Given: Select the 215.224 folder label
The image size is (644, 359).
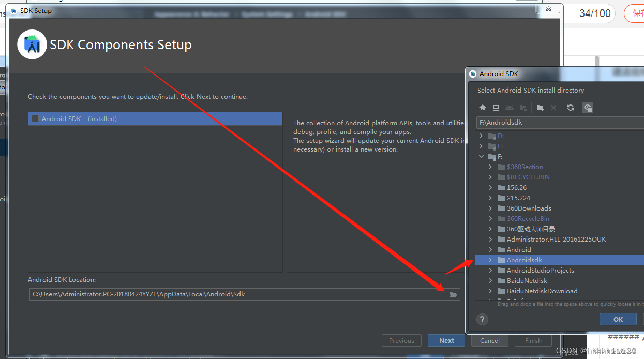Looking at the screenshot, I should pos(518,198).
